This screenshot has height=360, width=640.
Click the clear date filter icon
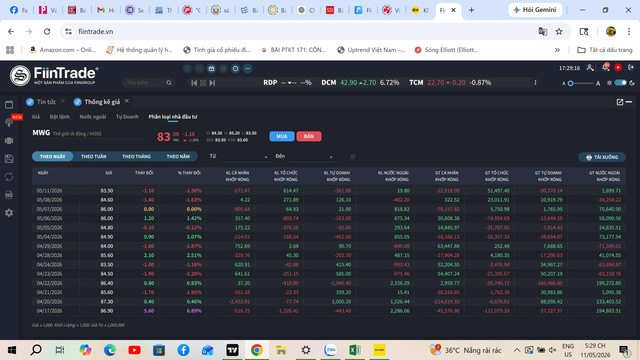[x=353, y=156]
